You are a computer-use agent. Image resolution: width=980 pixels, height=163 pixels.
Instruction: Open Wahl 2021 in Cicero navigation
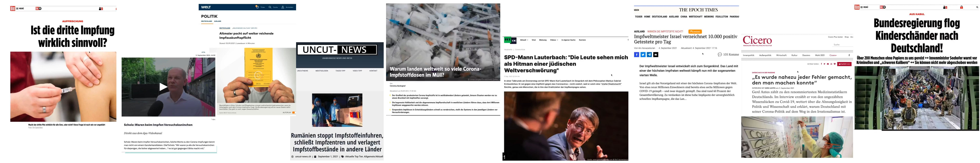pyautogui.click(x=820, y=55)
